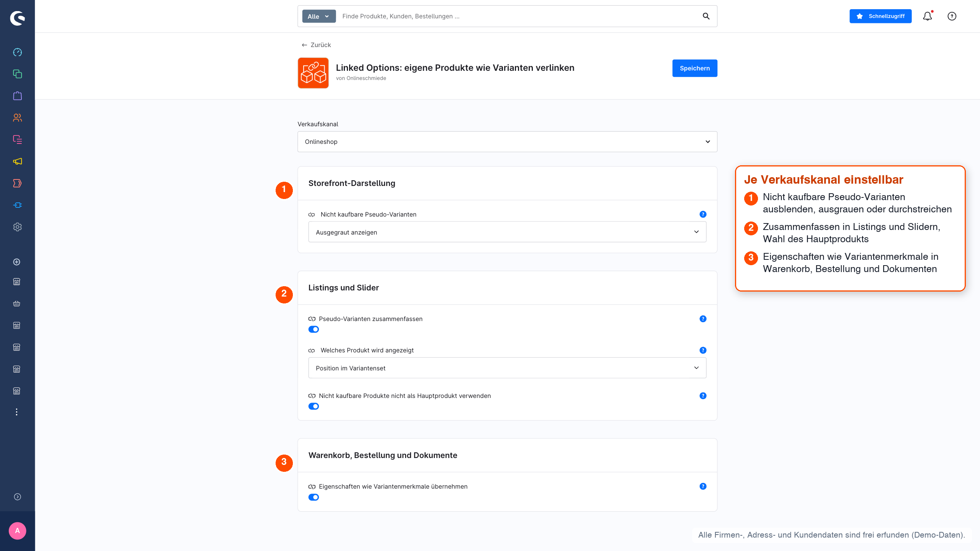The width and height of the screenshot is (980, 551).
Task: Collapse the sidebar with the arrow circle icon
Action: [17, 497]
